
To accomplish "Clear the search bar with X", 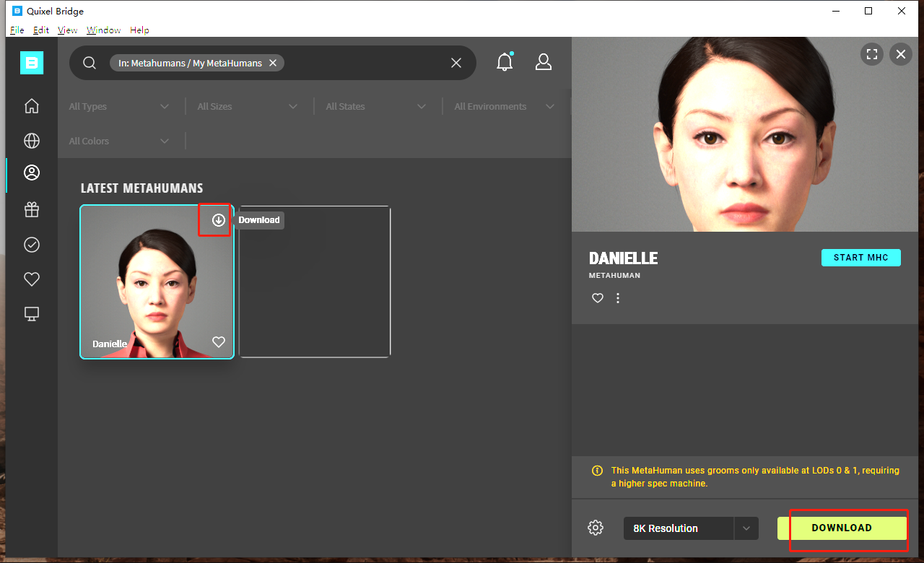I will pos(456,63).
